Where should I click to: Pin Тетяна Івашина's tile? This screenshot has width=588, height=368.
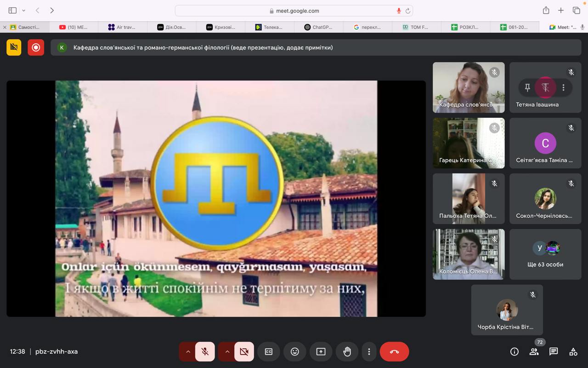pyautogui.click(x=527, y=87)
